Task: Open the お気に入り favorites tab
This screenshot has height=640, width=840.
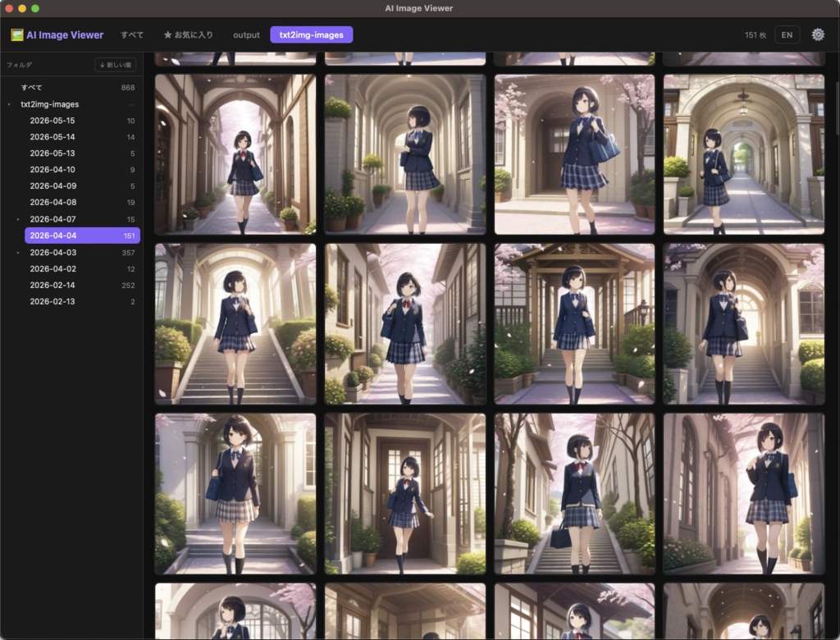Action: pyautogui.click(x=189, y=34)
